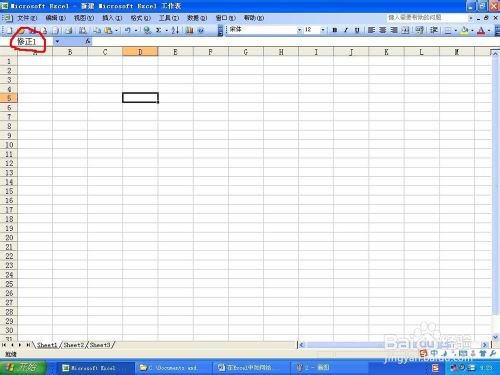
Task: Click the Name Box showing 修正1
Action: pyautogui.click(x=27, y=42)
